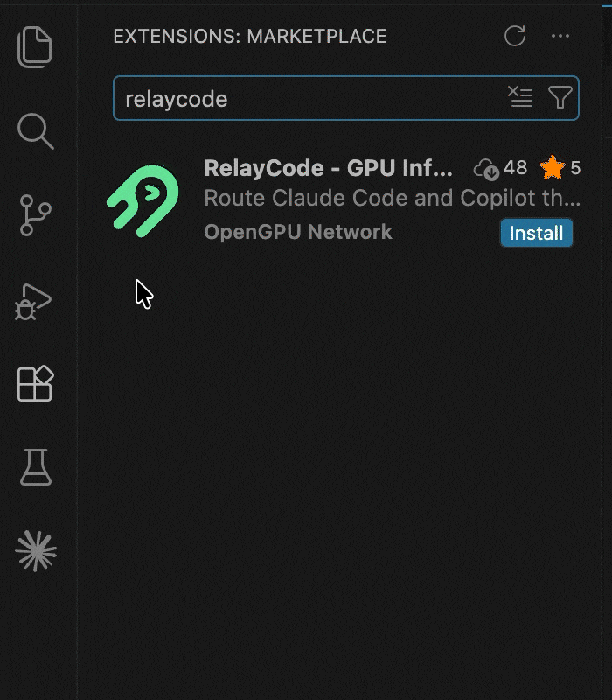Click the Route Claude Code description text
Image resolution: width=612 pixels, height=700 pixels.
point(392,198)
